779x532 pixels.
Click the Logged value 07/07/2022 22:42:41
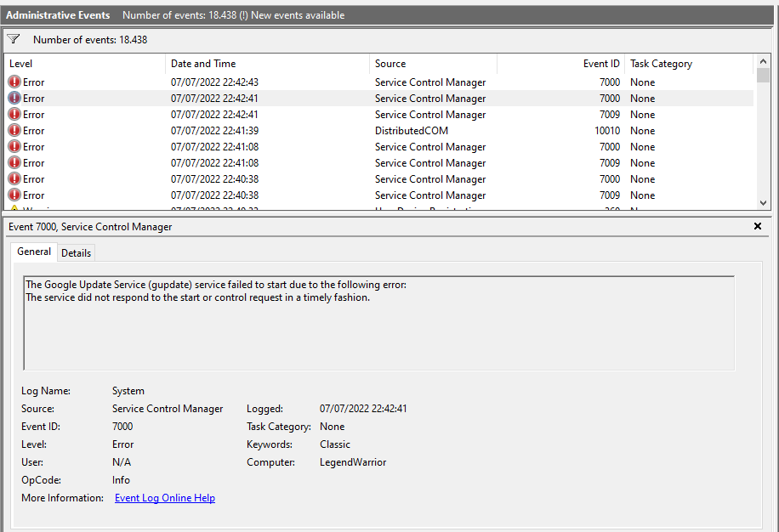[x=363, y=409]
